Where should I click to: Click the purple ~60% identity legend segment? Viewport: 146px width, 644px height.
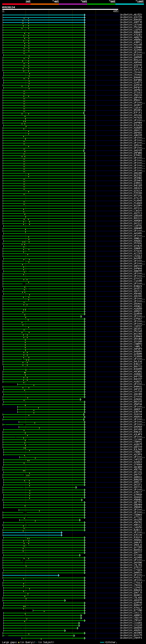73,4
